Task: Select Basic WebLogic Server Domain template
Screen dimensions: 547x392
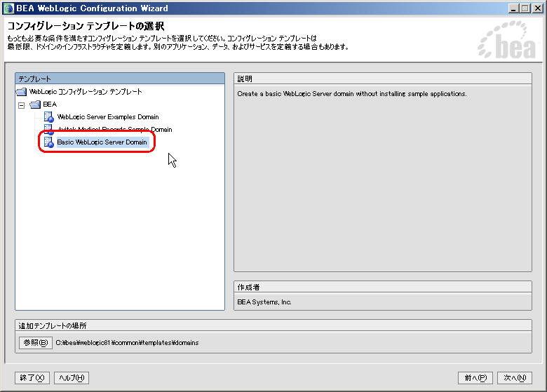Action: [102, 142]
